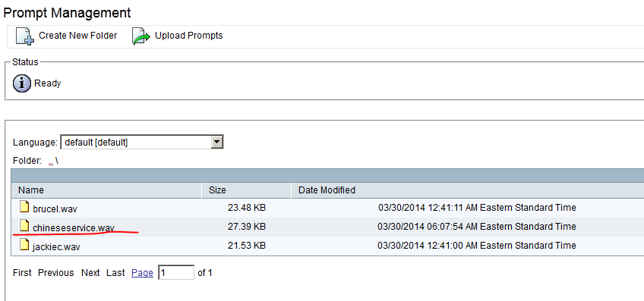The width and height of the screenshot is (644, 301).
Task: Click the default [default] language combo box
Action: pos(142,143)
